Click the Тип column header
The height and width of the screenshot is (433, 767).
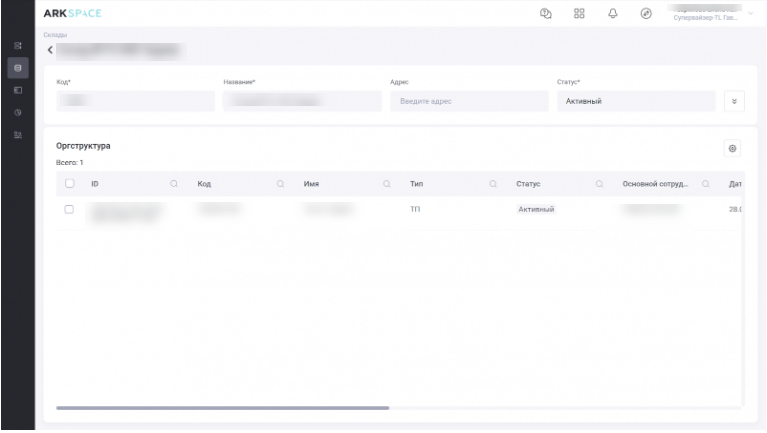coord(417,184)
